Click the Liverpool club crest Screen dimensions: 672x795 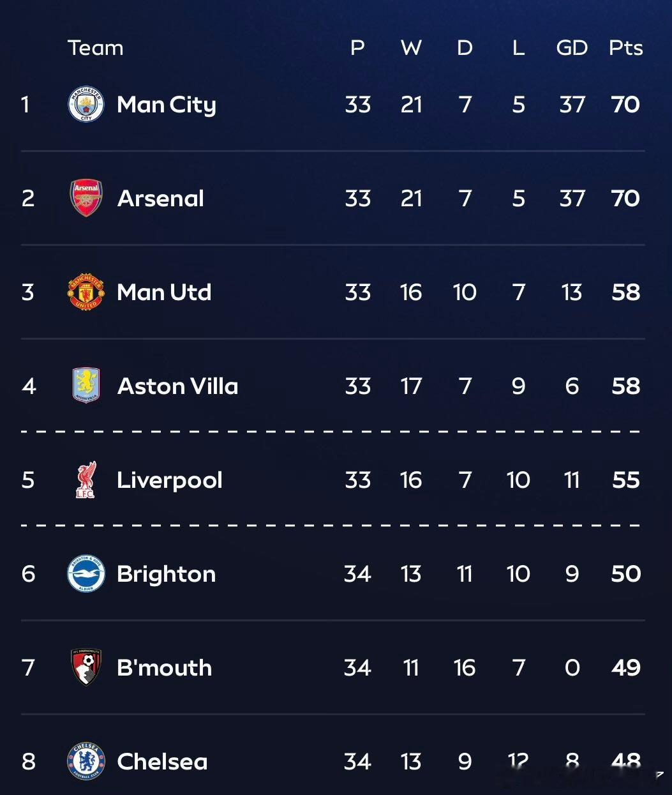[86, 480]
